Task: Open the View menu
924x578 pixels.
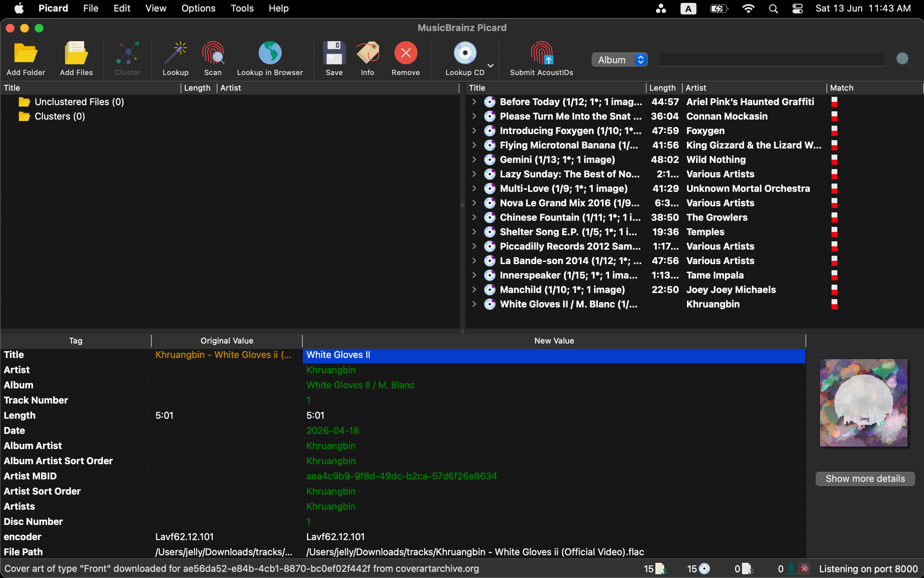Action: pos(156,8)
